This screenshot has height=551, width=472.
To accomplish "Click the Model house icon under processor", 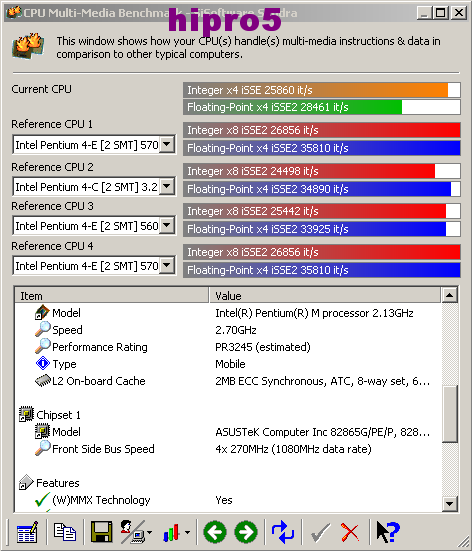I will pyautogui.click(x=42, y=312).
